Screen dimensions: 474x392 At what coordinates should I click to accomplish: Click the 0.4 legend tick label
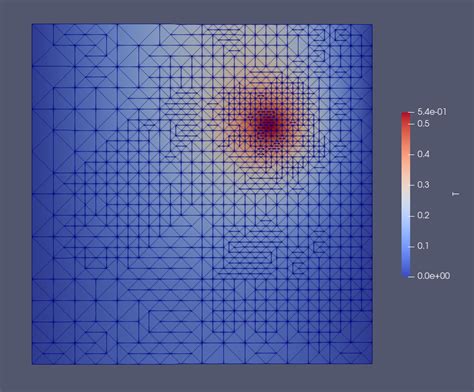423,154
